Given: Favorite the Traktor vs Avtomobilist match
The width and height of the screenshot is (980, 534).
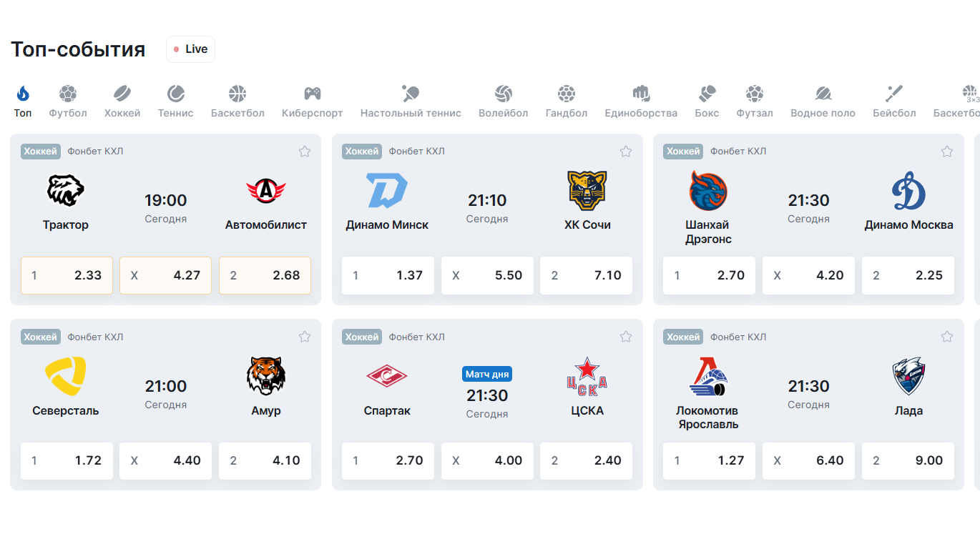Looking at the screenshot, I should (x=305, y=151).
